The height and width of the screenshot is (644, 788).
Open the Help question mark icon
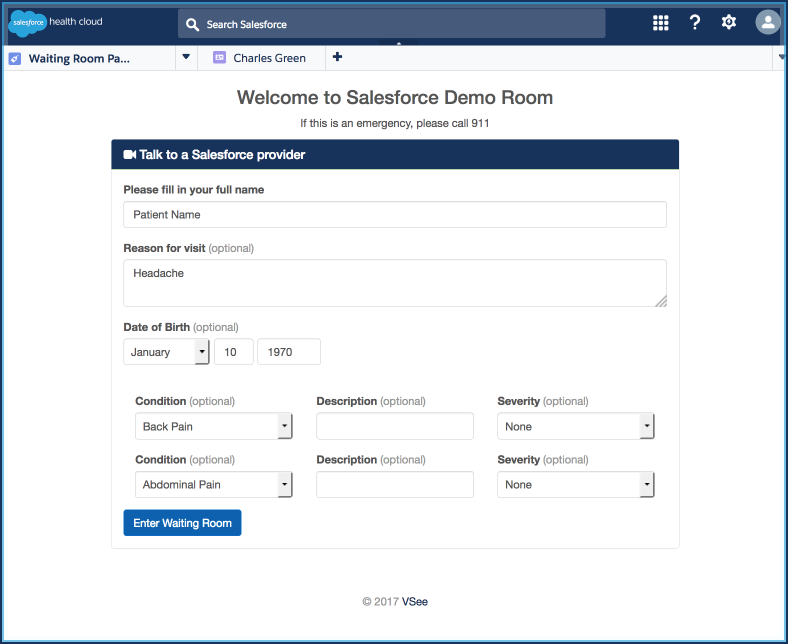pyautogui.click(x=695, y=22)
